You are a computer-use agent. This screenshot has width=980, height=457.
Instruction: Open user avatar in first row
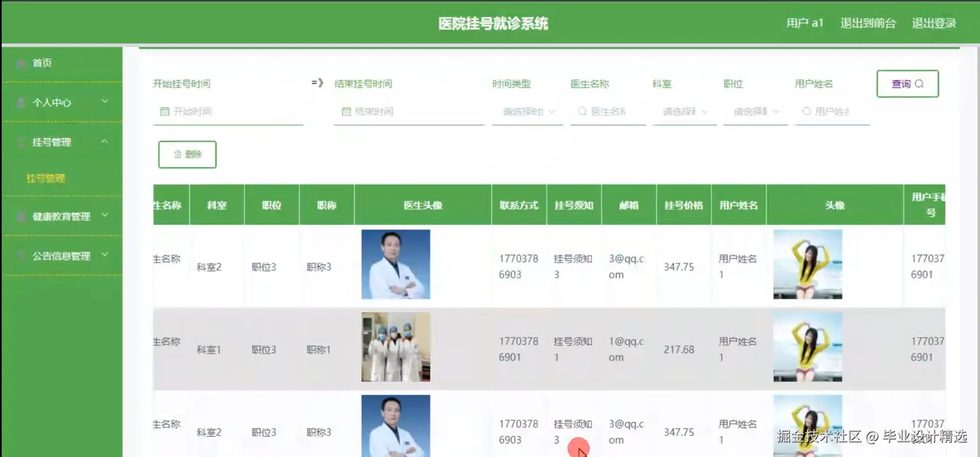point(808,265)
